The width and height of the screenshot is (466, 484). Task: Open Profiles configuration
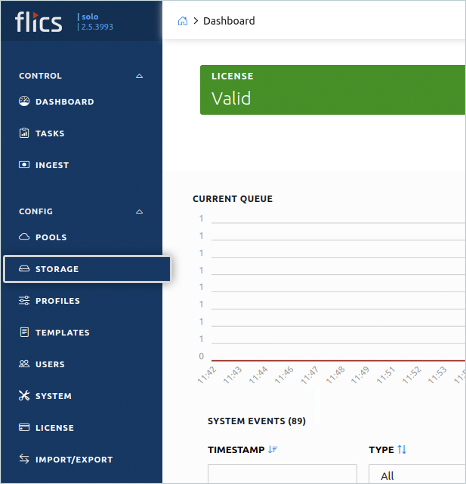click(x=58, y=301)
